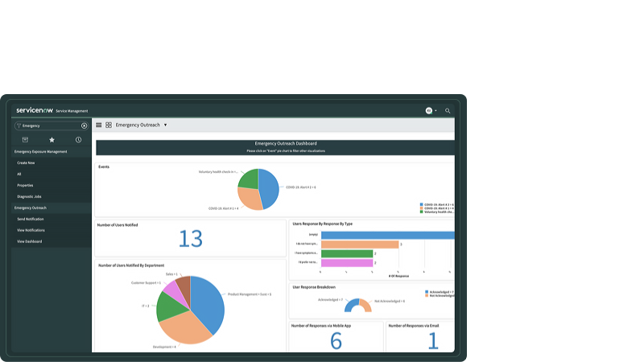Click the pink 'I'd prefer not to' bar
This screenshot has width=644, height=362.
point(347,263)
